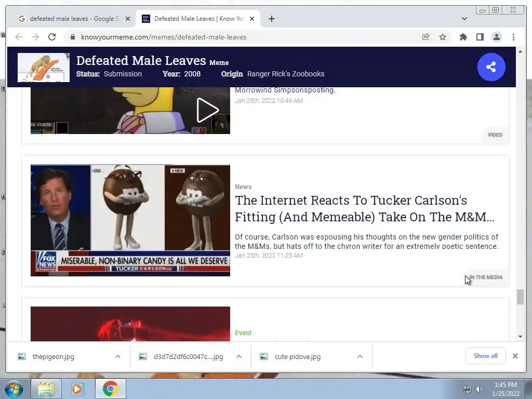Image resolution: width=532 pixels, height=399 pixels.
Task: Click the IN THE MEDIA tag
Action: coord(486,277)
